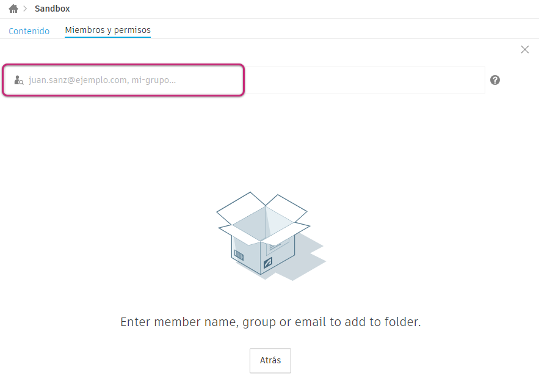Screen dimensions: 539x392
Task: Click the breadcrumb chevron separator
Action: (25, 9)
